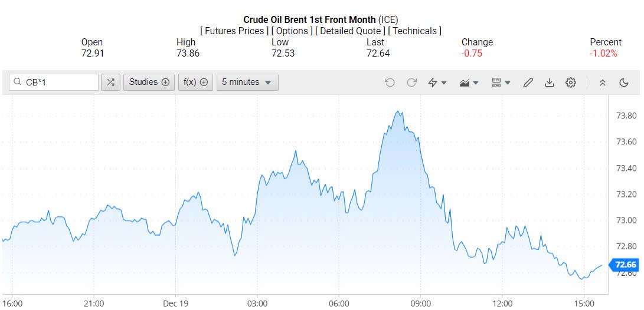This screenshot has height=310, width=644.
Task: Click the compare symbols shuffle icon
Action: 110,83
